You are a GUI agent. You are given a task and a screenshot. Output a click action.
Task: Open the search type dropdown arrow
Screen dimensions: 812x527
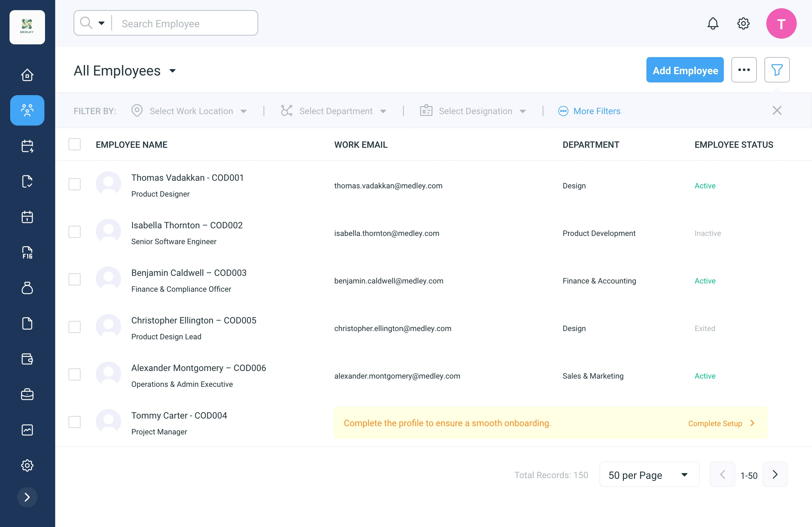pos(101,23)
